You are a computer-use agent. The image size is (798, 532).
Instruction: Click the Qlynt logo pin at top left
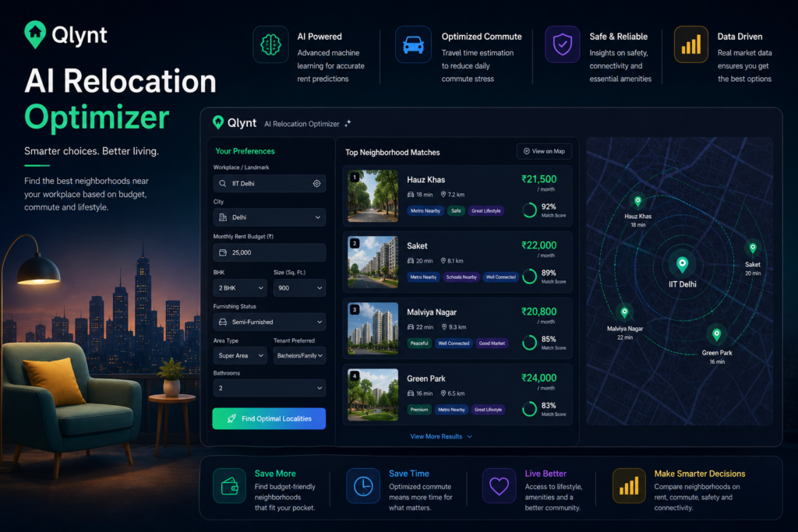pyautogui.click(x=35, y=34)
